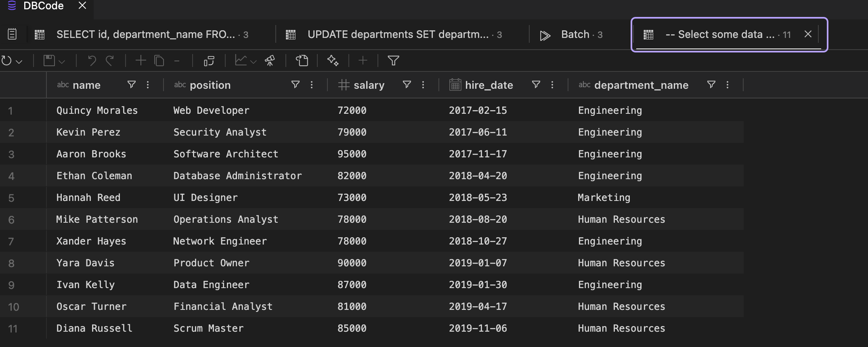Image resolution: width=868 pixels, height=347 pixels.
Task: Filter the salary column
Action: 407,85
